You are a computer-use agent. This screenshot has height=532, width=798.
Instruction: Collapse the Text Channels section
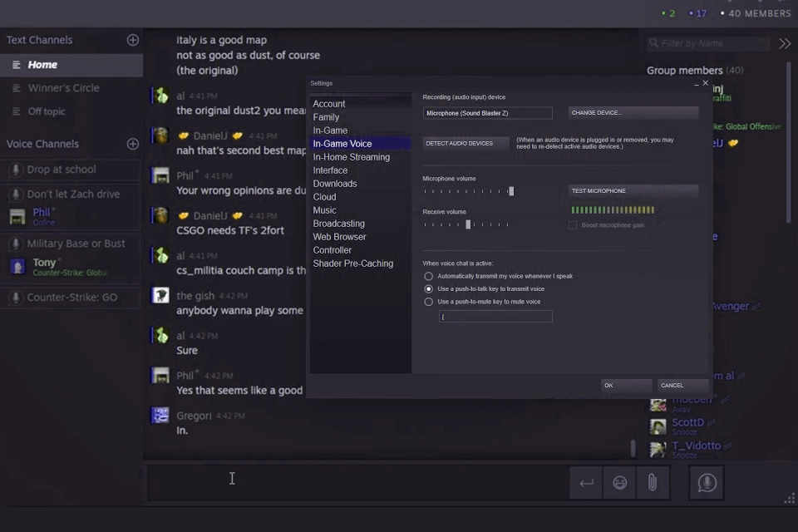tap(39, 40)
